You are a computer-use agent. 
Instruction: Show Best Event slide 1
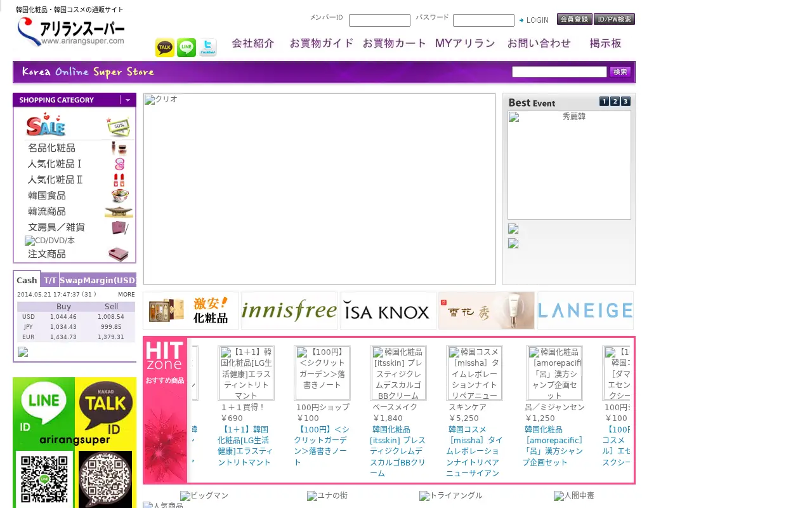[604, 102]
